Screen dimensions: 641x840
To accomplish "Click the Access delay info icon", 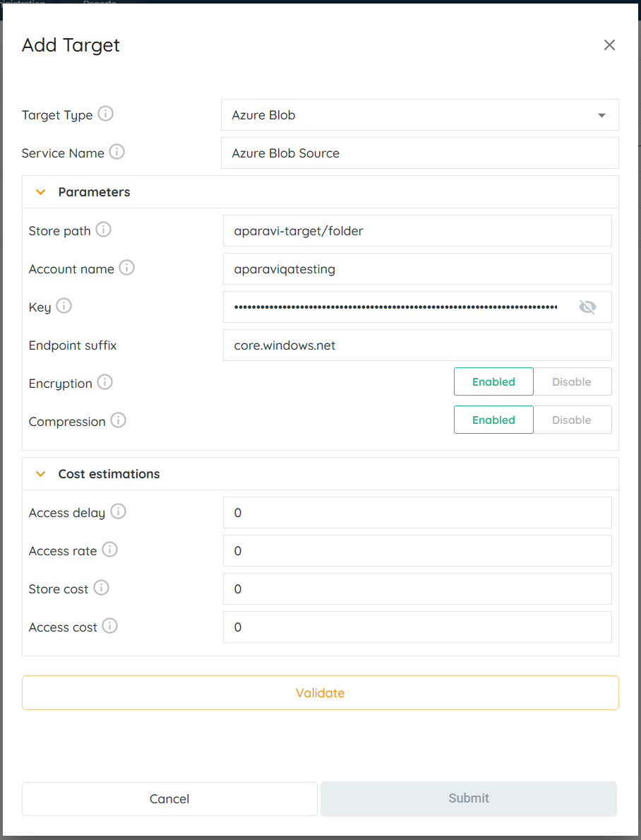I will (x=118, y=511).
